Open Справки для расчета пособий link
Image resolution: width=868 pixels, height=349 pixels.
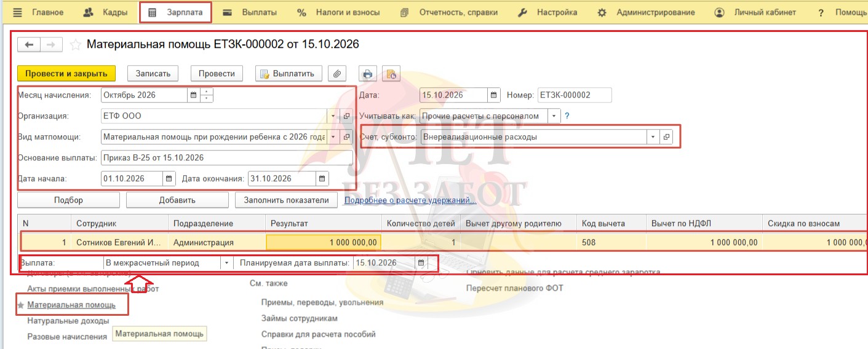pos(318,334)
